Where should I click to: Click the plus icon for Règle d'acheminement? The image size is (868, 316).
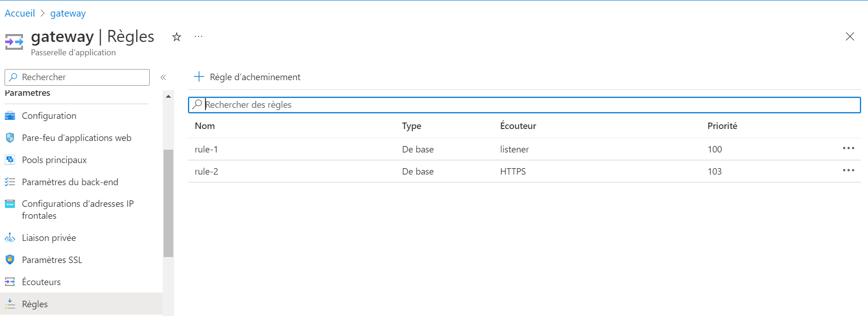199,76
